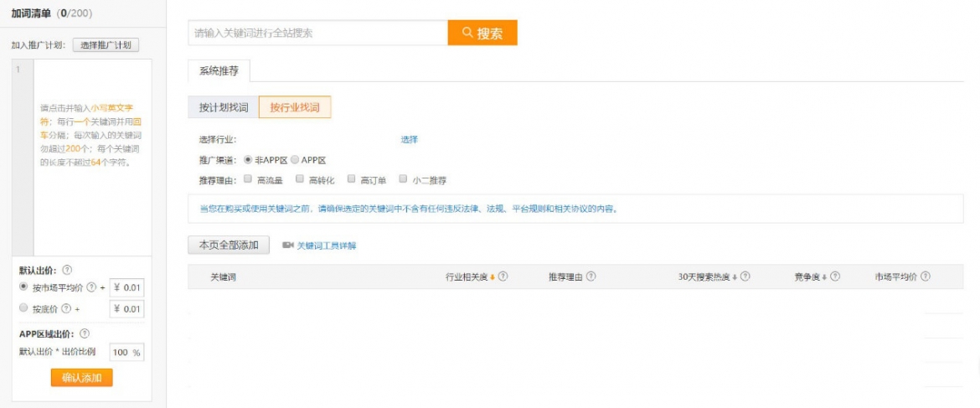The width and height of the screenshot is (980, 408).
Task: Switch to the 按计划找词 tab
Action: (x=223, y=108)
